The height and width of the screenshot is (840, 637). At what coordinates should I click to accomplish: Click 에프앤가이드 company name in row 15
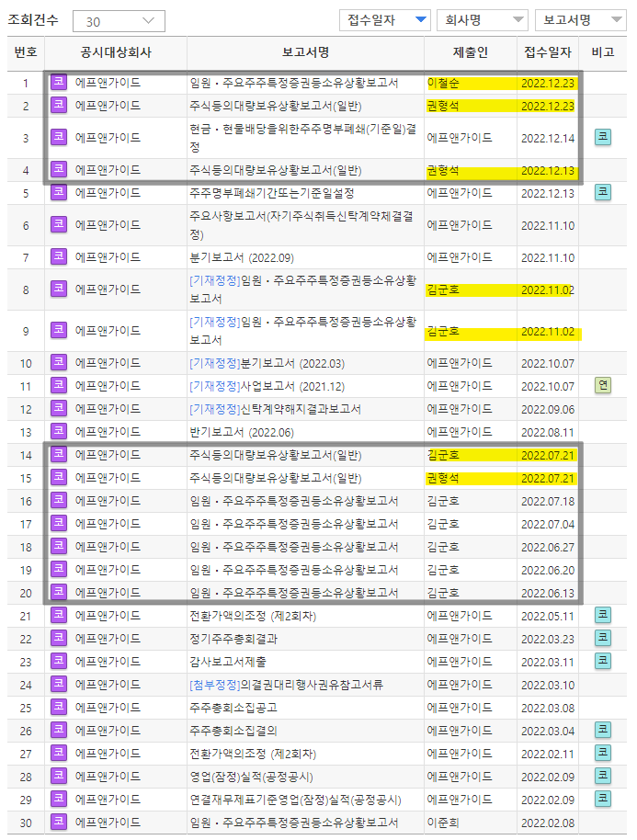click(108, 478)
